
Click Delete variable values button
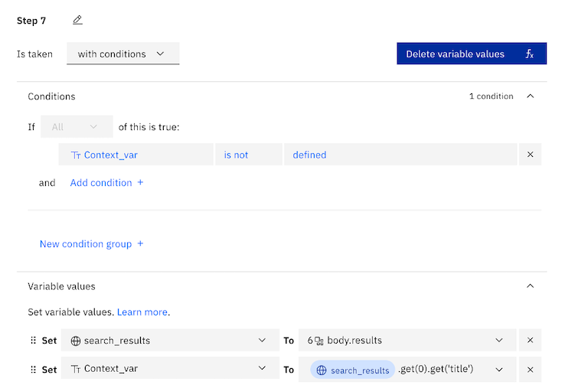point(472,54)
